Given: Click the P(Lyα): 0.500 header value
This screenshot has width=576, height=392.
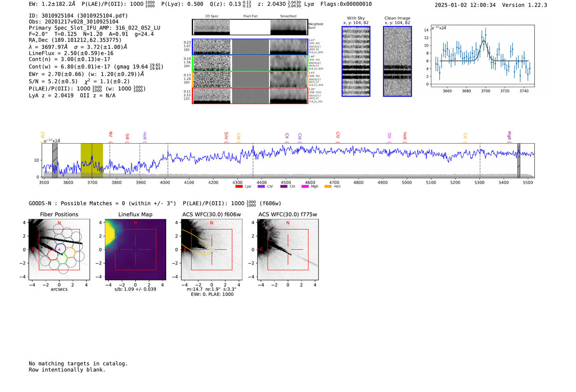Looking at the screenshot, I should tap(182, 4).
